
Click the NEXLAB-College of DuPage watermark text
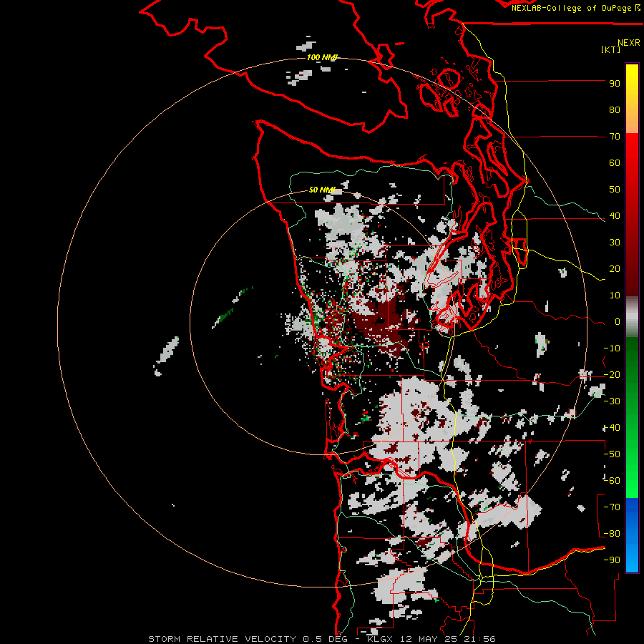(575, 8)
